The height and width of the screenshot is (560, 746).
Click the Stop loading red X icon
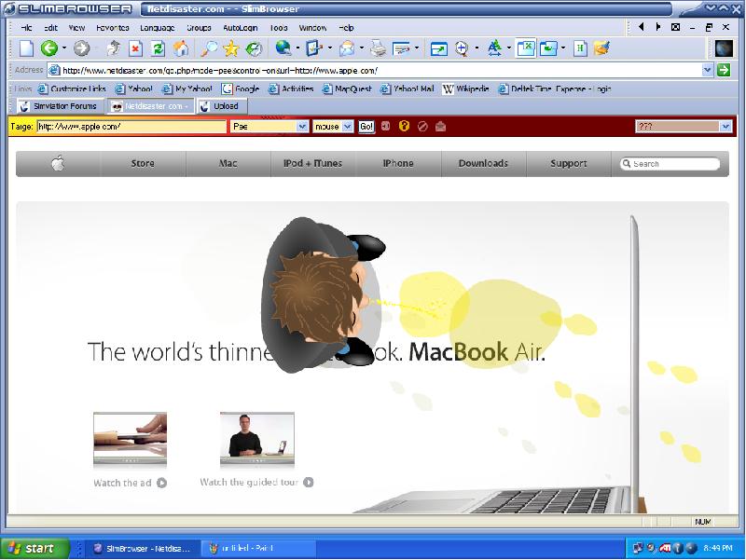pyautogui.click(x=136, y=48)
